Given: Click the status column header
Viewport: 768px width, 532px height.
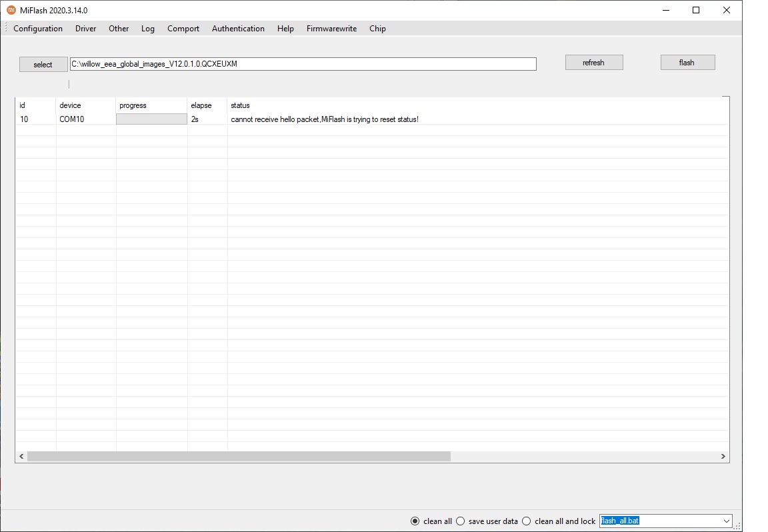Looking at the screenshot, I should pyautogui.click(x=240, y=105).
